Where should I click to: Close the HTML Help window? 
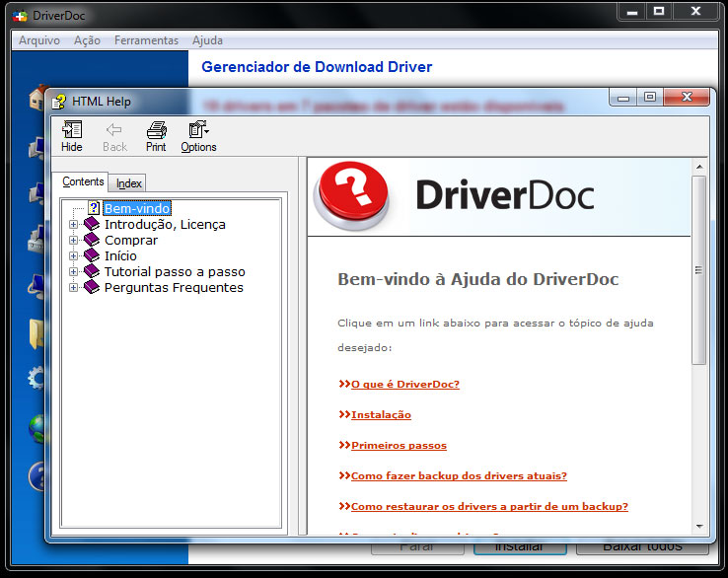[688, 97]
